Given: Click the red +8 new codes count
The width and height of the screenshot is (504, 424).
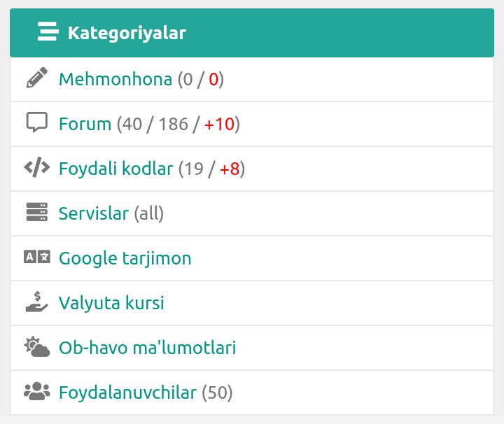Looking at the screenshot, I should [230, 169].
